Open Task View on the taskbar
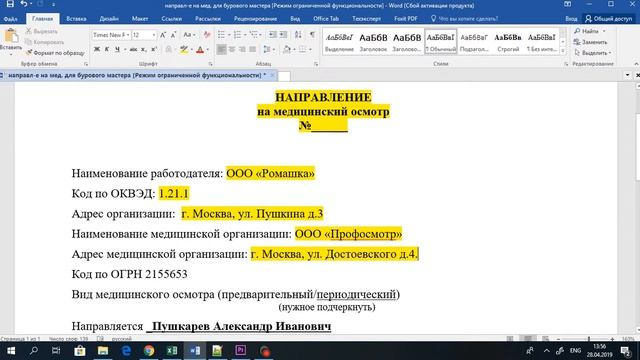 coord(56,351)
